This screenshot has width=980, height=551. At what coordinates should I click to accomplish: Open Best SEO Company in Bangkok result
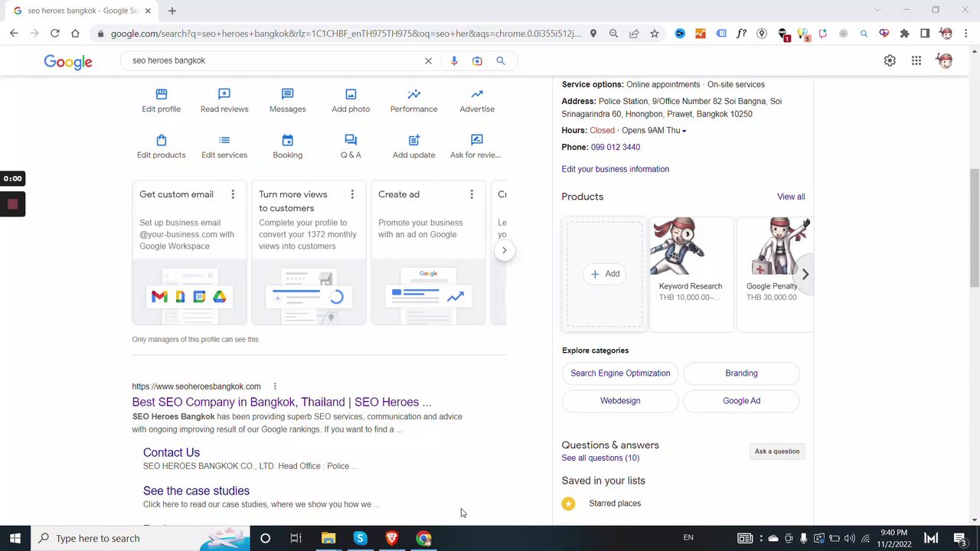pyautogui.click(x=282, y=402)
